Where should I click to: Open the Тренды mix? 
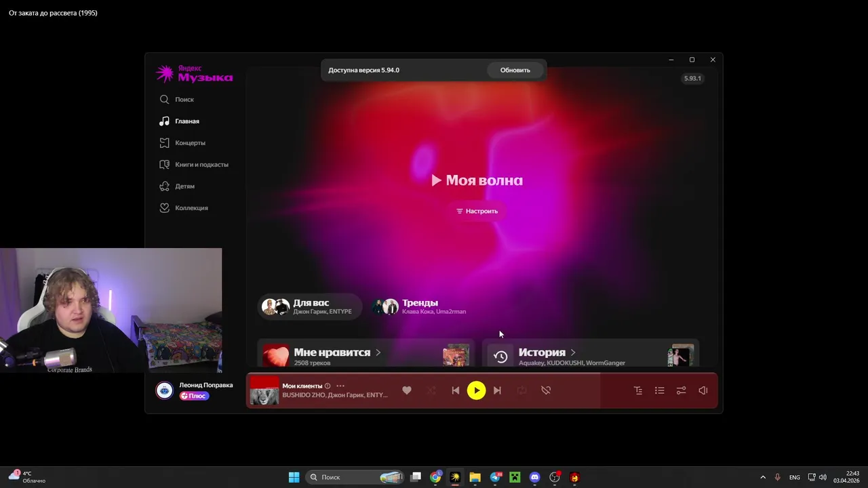(420, 306)
